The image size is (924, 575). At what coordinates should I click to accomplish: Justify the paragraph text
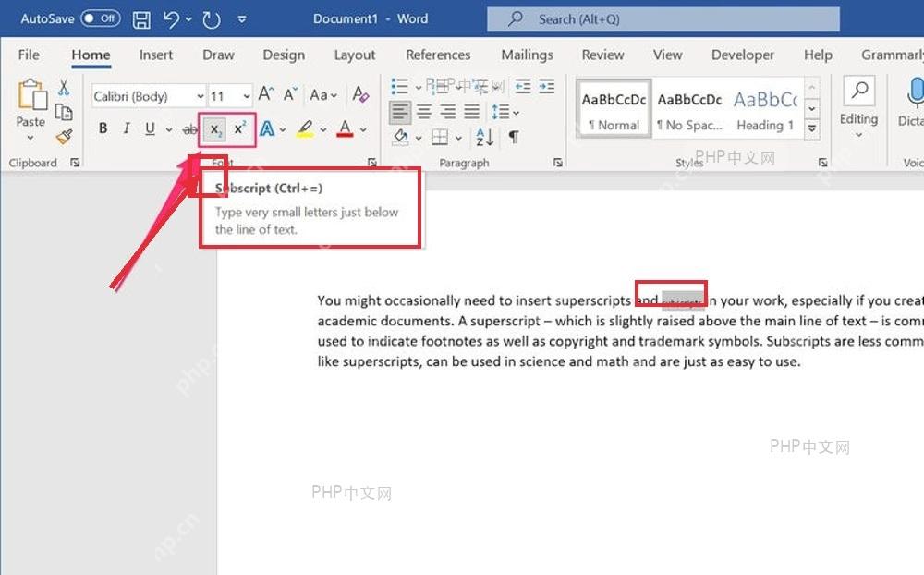(471, 112)
